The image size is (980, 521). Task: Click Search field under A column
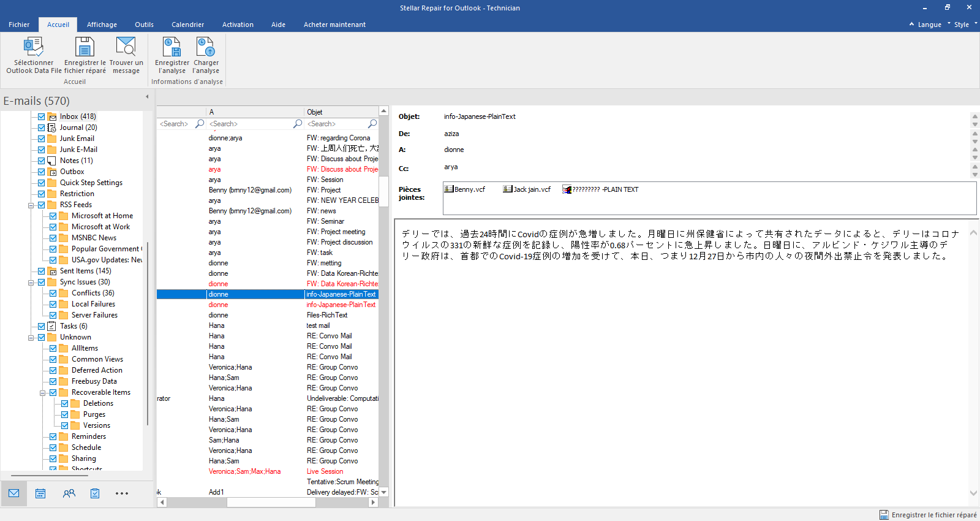(x=250, y=124)
